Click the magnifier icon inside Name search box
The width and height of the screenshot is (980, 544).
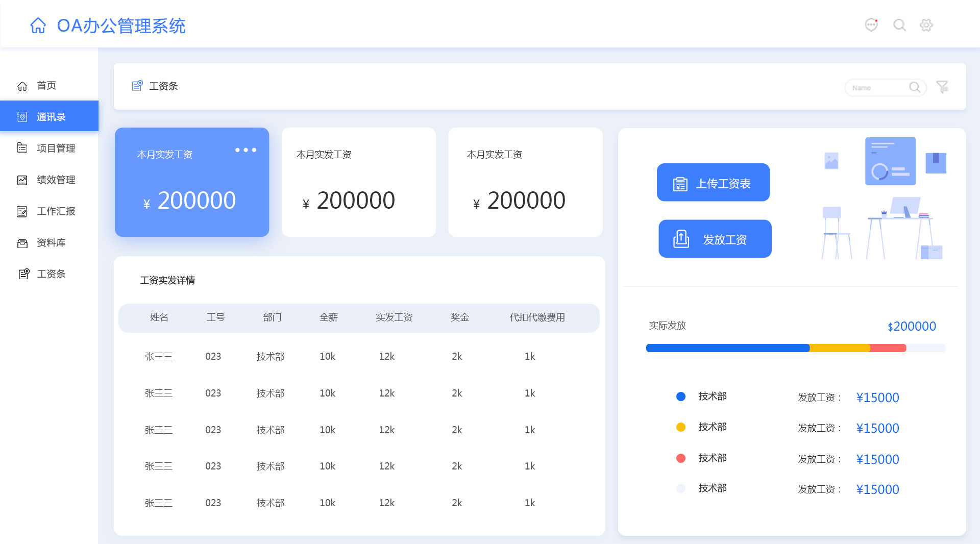pyautogui.click(x=915, y=87)
